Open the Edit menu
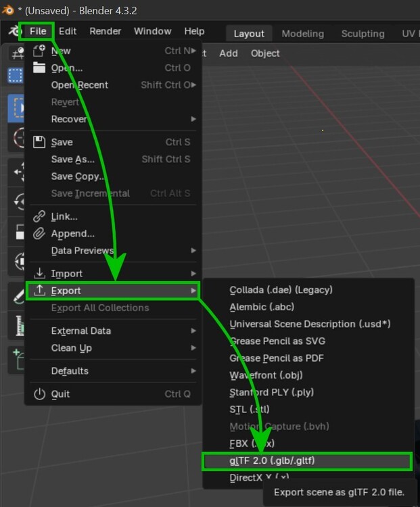Image resolution: width=420 pixels, height=507 pixels. pos(67,31)
